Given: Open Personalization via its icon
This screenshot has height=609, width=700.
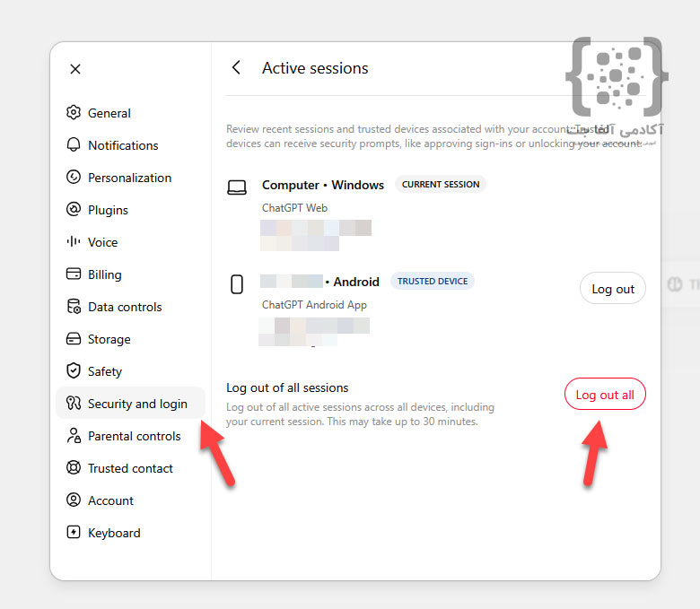Looking at the screenshot, I should (74, 177).
